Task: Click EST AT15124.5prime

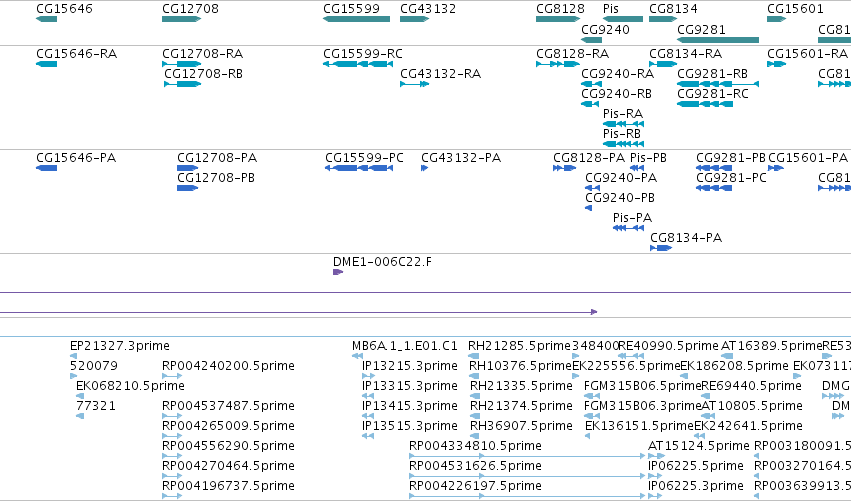Action: (x=656, y=456)
